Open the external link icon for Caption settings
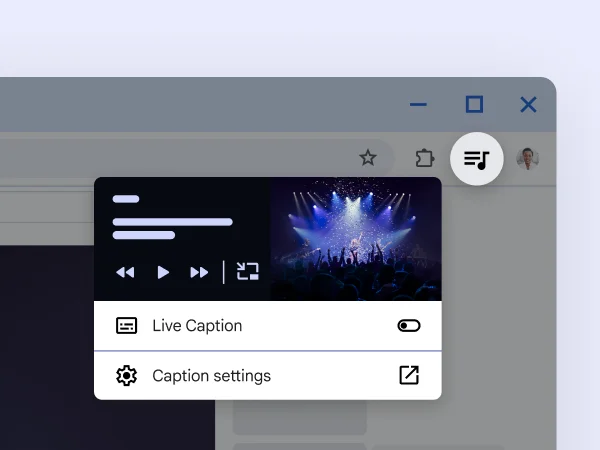The image size is (600, 450). click(408, 376)
